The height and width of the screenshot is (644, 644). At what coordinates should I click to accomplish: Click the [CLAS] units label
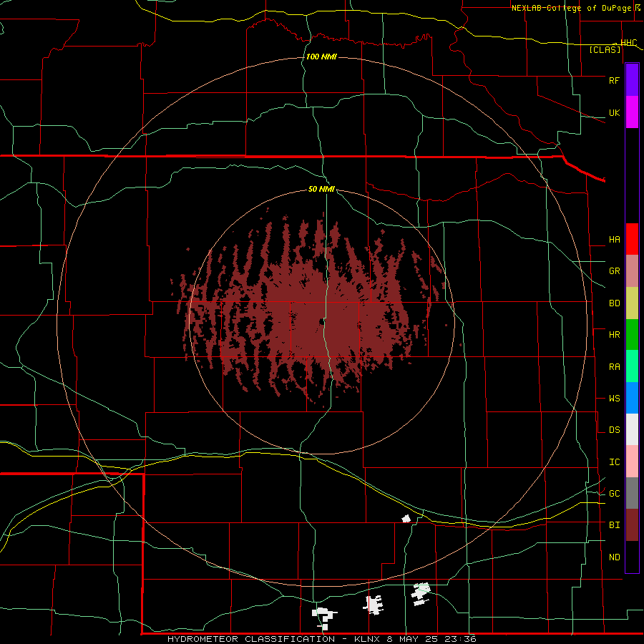(x=605, y=49)
